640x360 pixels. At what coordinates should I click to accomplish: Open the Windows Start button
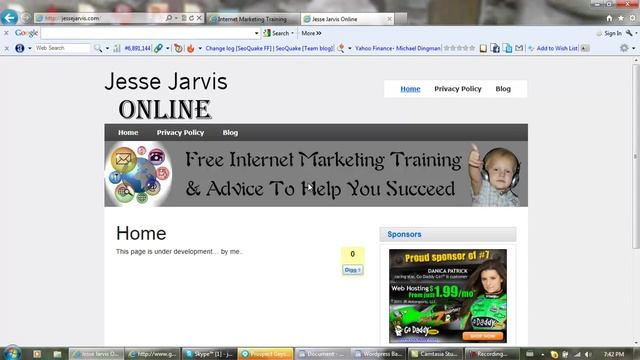pyautogui.click(x=11, y=353)
